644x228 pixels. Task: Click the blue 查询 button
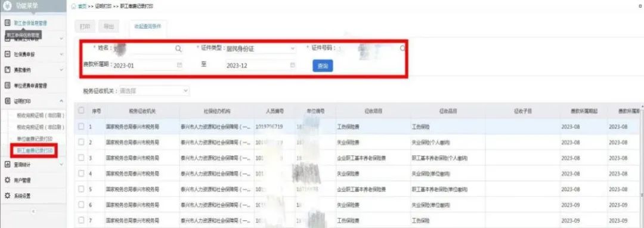point(323,66)
